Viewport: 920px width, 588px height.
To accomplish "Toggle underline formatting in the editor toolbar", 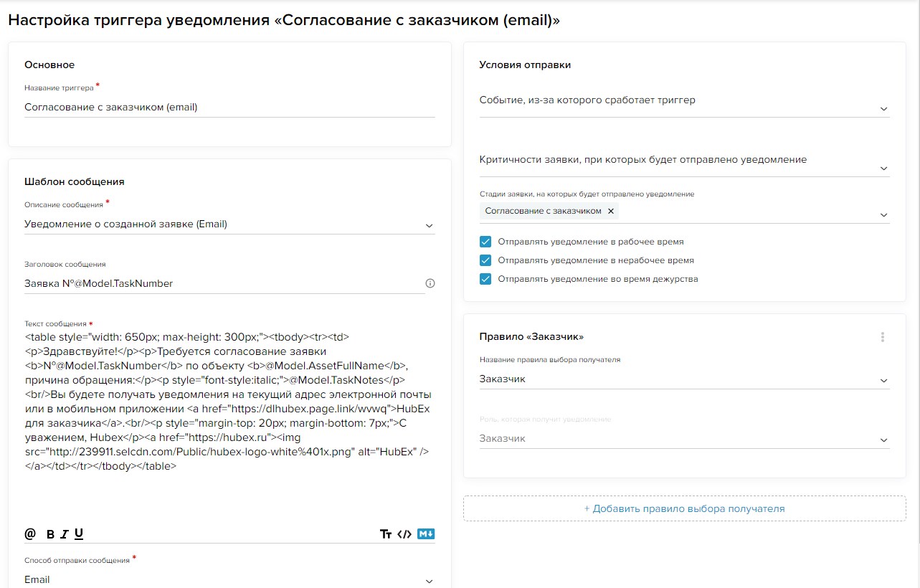I will tap(79, 534).
